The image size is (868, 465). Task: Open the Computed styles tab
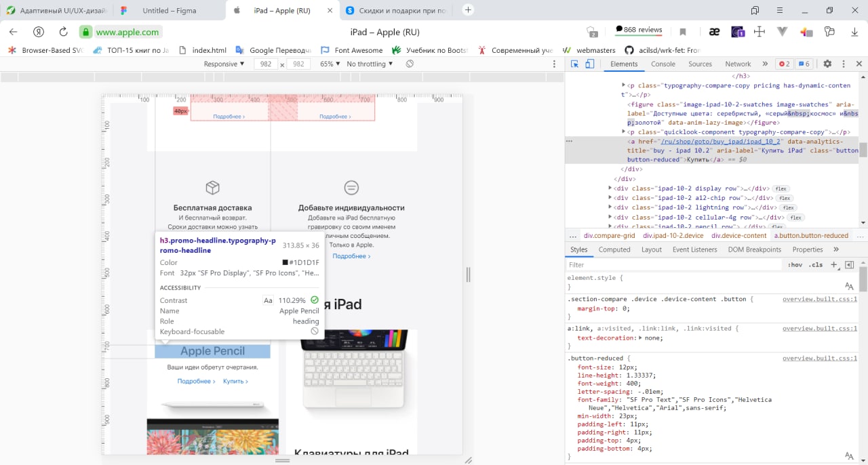point(614,249)
